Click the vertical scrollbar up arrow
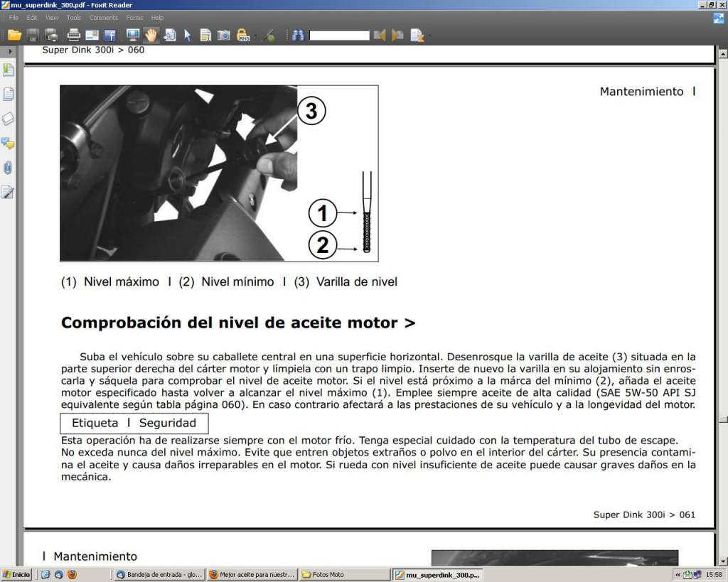Viewport: 728px width, 582px height. tap(723, 54)
